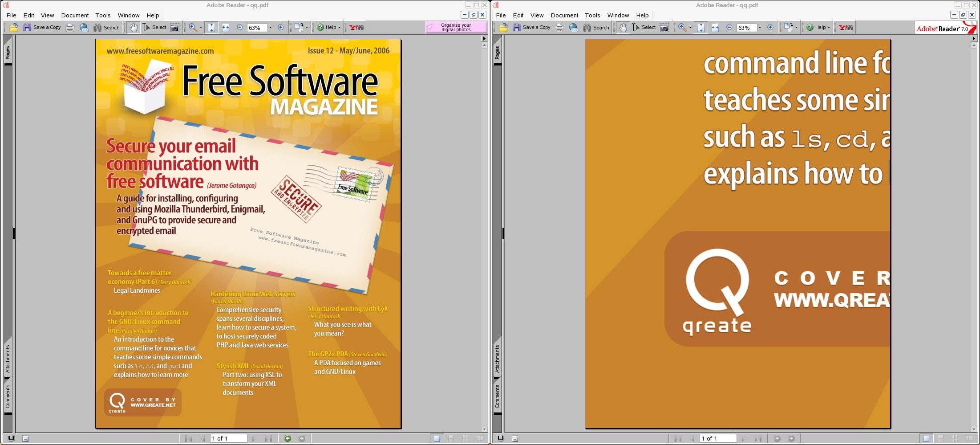Click the 63% zoom field in left window
This screenshot has height=445, width=980.
pyautogui.click(x=257, y=28)
